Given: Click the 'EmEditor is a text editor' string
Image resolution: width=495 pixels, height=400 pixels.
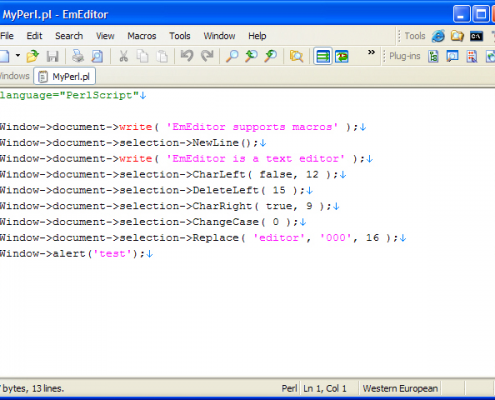Looking at the screenshot, I should pyautogui.click(x=255, y=159).
